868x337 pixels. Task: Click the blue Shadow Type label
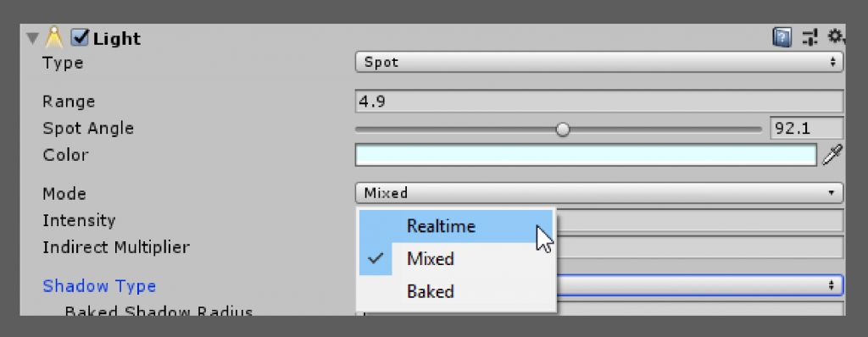tap(99, 286)
